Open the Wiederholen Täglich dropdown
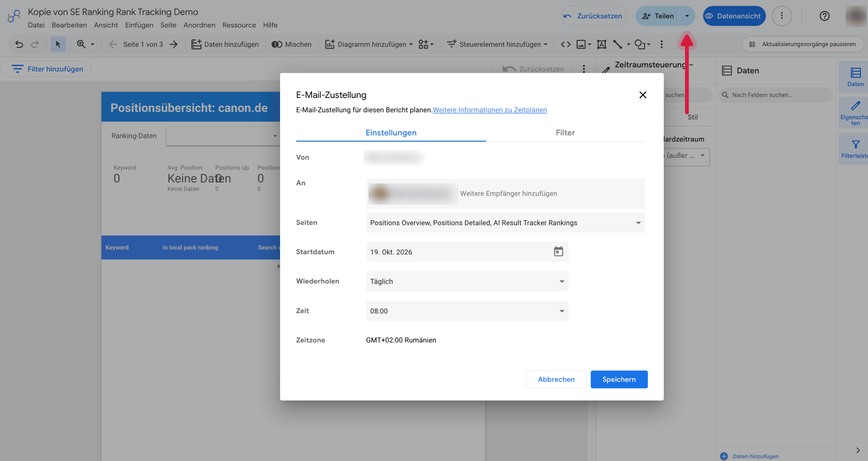The height and width of the screenshot is (461, 868). pyautogui.click(x=467, y=281)
